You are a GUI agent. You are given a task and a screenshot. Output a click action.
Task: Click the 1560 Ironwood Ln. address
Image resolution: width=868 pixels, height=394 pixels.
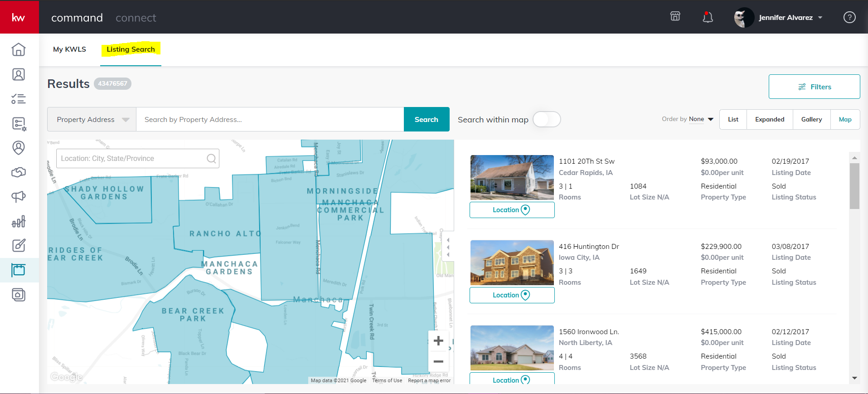(589, 332)
